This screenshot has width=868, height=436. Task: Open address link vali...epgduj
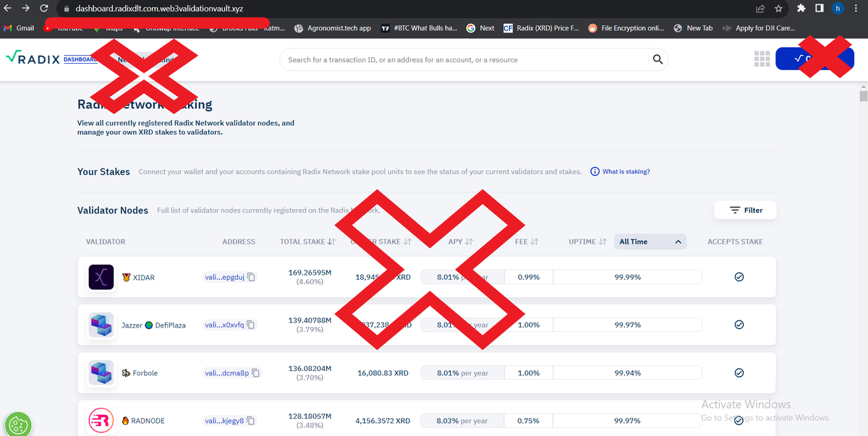click(x=225, y=277)
